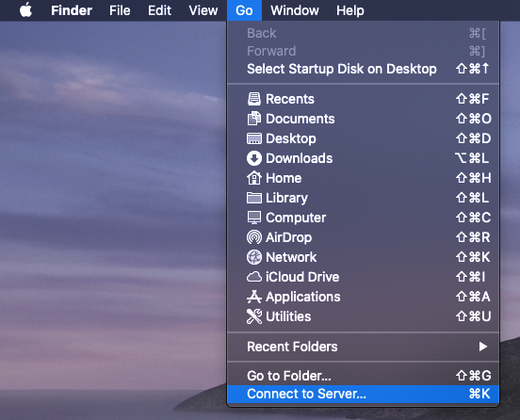Click the Downloads arrow icon
Image resolution: width=520 pixels, height=420 pixels.
point(254,158)
